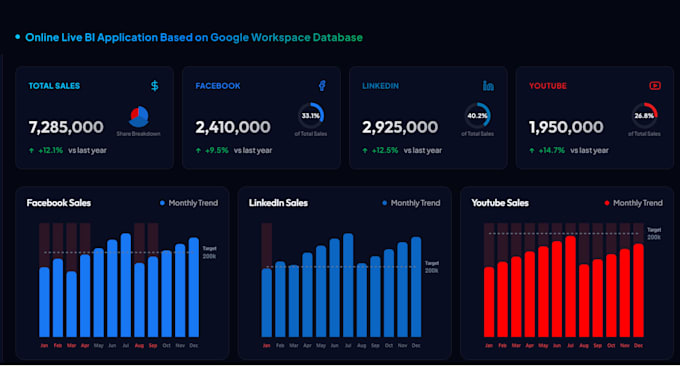Click the YouTube value 1,950,000
680x373 pixels.
click(566, 127)
